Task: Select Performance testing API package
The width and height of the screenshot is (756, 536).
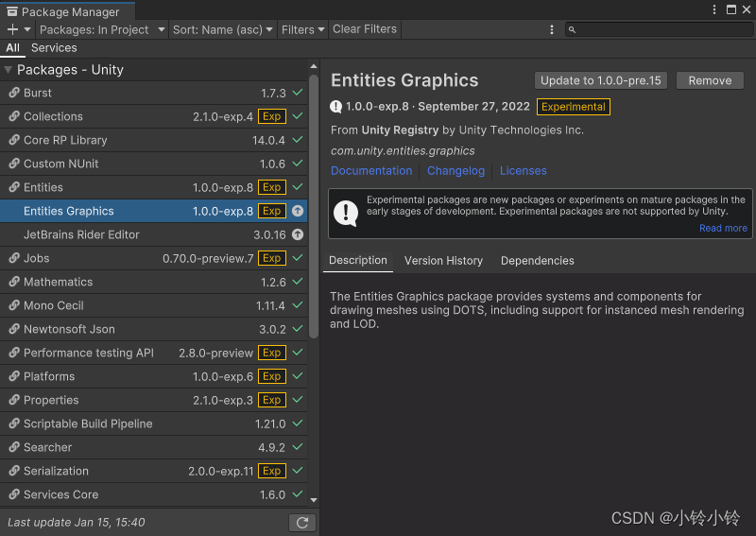Action: (154, 353)
